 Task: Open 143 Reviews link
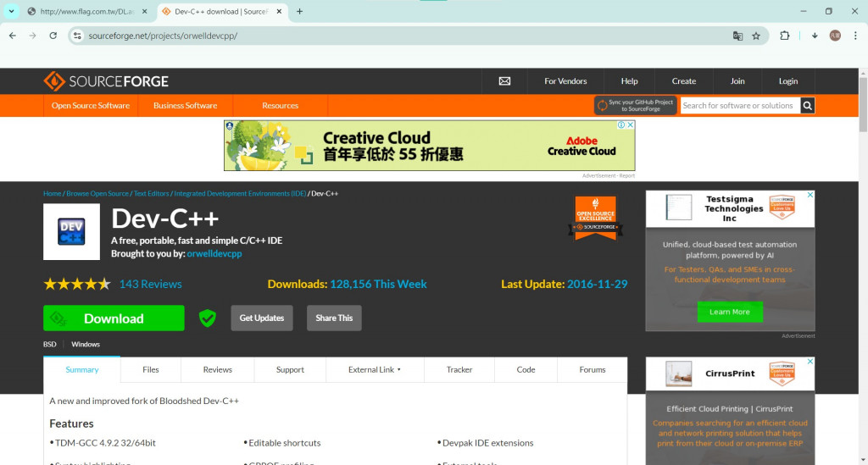(151, 285)
